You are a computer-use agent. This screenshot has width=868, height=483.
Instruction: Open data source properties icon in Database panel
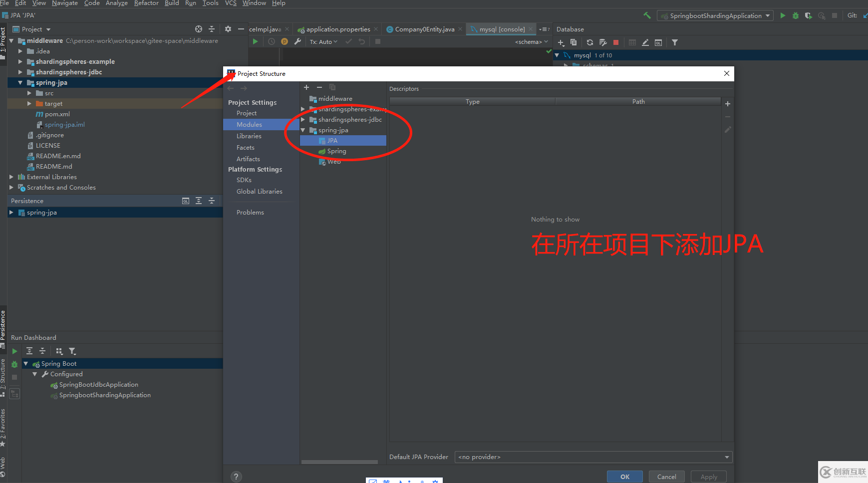point(603,43)
